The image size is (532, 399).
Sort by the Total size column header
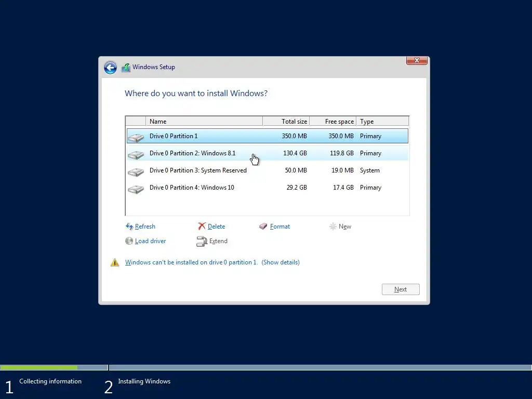[286, 121]
